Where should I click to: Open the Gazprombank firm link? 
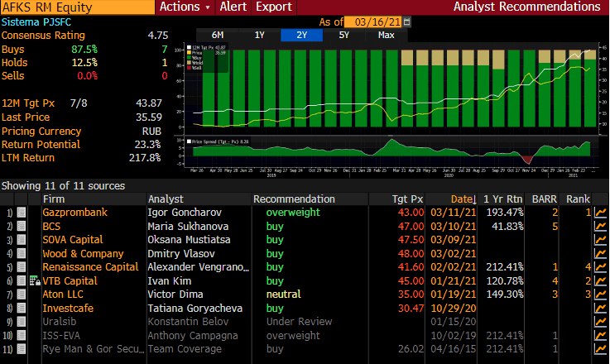[x=75, y=213]
